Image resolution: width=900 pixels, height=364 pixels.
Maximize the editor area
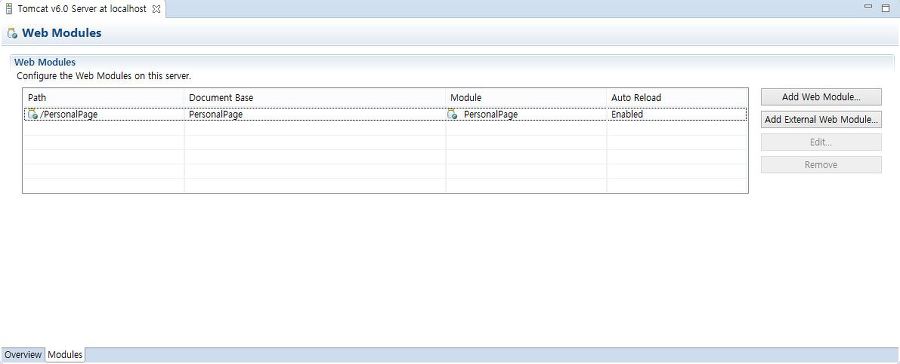pyautogui.click(x=886, y=7)
